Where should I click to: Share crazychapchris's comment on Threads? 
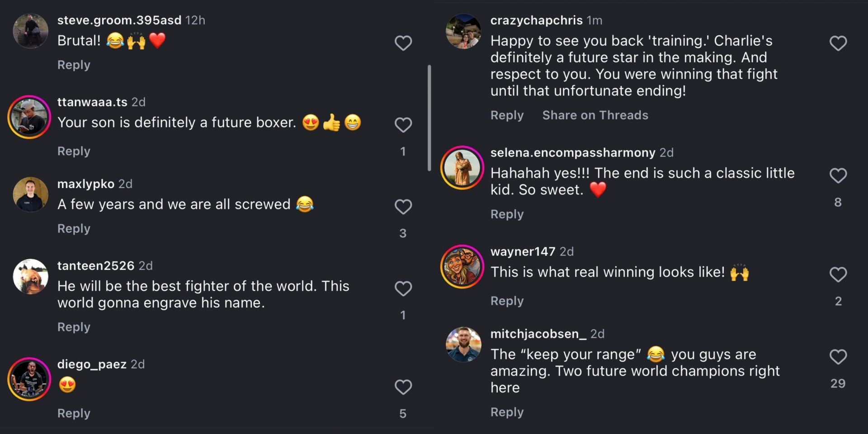594,115
